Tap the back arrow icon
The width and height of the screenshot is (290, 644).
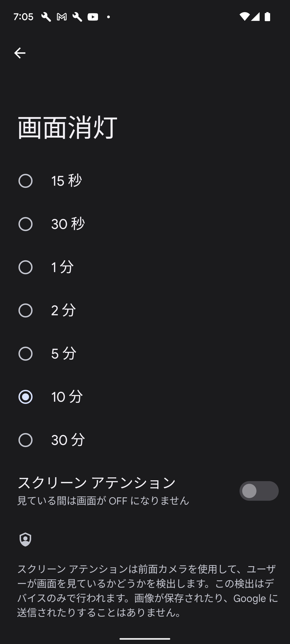click(x=20, y=53)
